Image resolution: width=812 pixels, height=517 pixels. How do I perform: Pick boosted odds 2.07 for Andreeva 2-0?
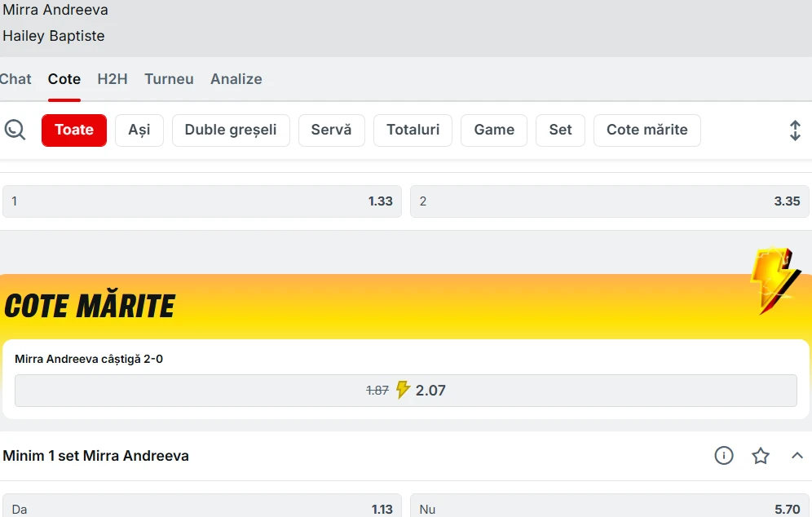coord(406,391)
